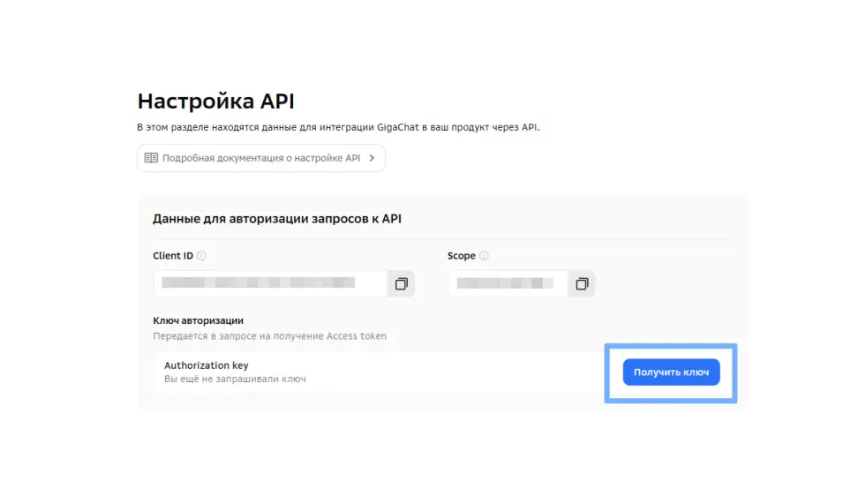Viewport: 866px width, 504px height.
Task: Copy the Scope value
Action: [582, 283]
